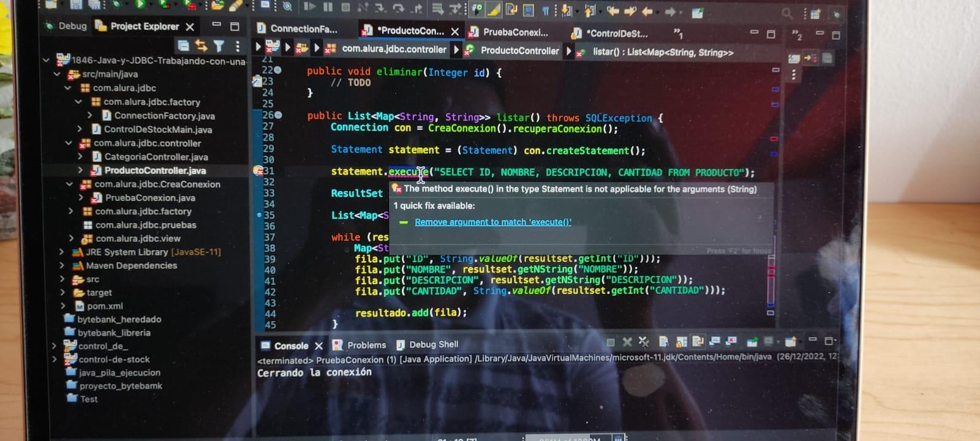Toggle show console on standard output
Image resolution: width=980 pixels, height=441 pixels.
[x=714, y=341]
